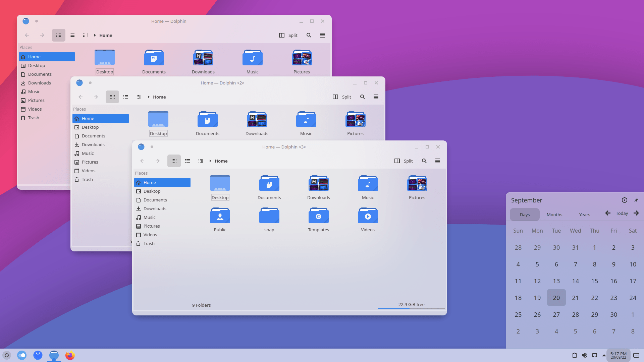Image resolution: width=644 pixels, height=362 pixels.
Task: Switch to Months view in calendar
Action: (x=554, y=215)
